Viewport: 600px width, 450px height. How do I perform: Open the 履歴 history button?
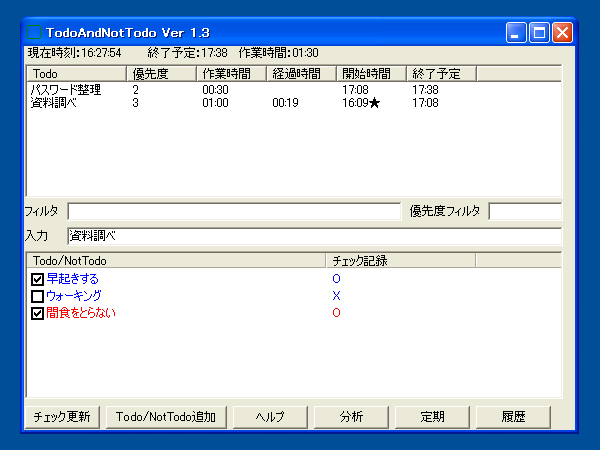pos(513,417)
